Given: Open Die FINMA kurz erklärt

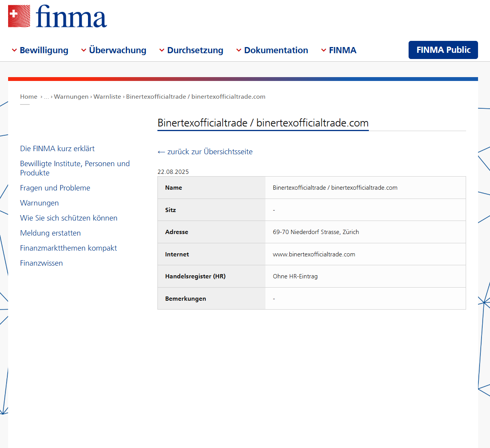Looking at the screenshot, I should (57, 148).
